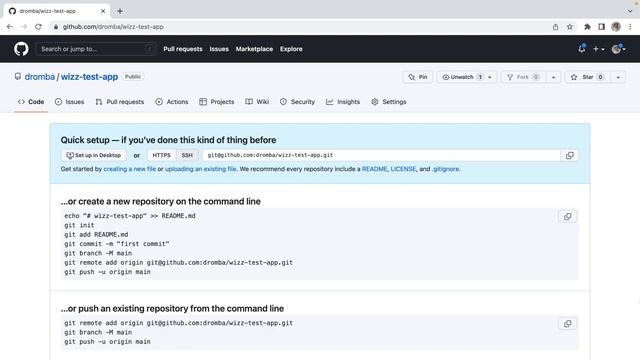Open a new browser tab
640x360 pixels.
[120, 11]
